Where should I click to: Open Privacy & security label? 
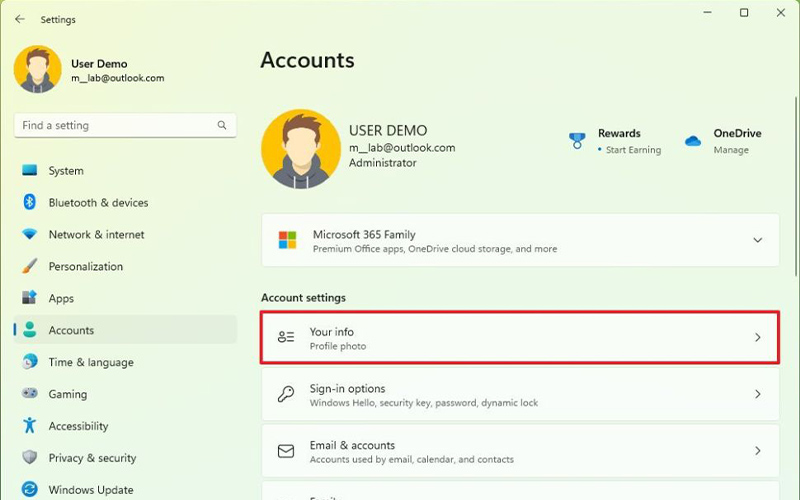coord(92,458)
